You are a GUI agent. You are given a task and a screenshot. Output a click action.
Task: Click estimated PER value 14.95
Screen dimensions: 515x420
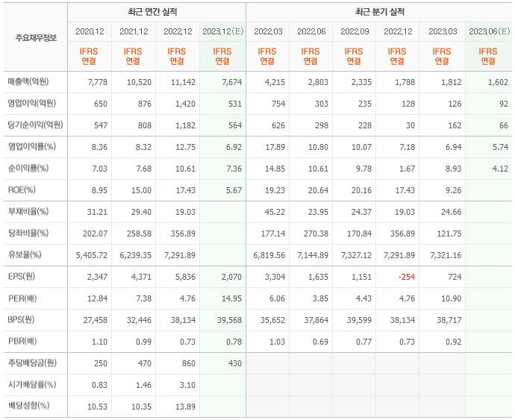coord(231,299)
